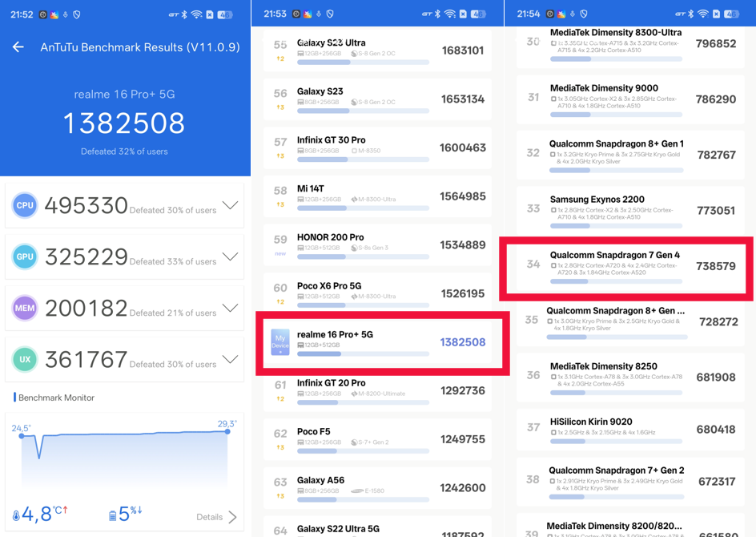This screenshot has height=537, width=756.
Task: Tap score bar under Galaxy S23 Ultra
Action: 363,63
